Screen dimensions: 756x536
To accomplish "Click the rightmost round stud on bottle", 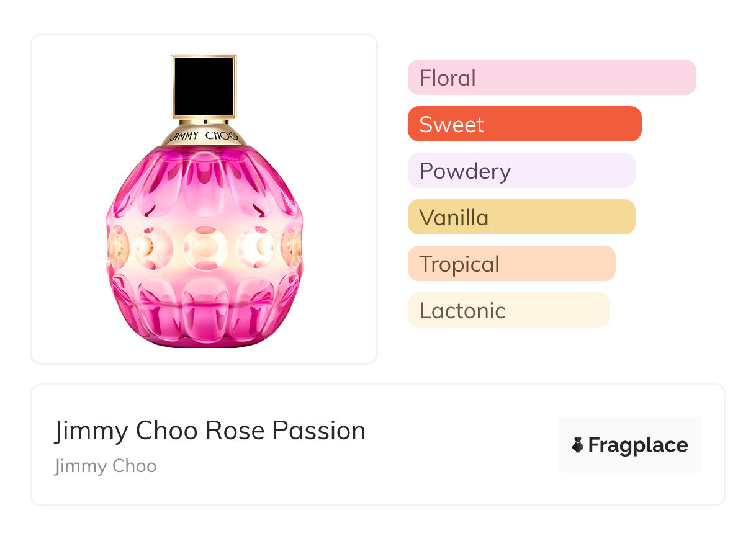I will tap(292, 247).
